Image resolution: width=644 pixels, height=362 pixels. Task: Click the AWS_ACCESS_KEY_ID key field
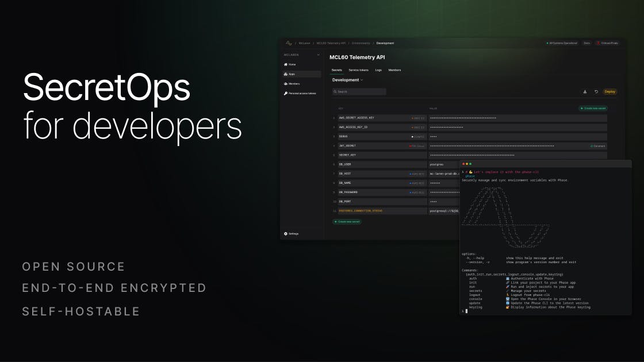(x=382, y=127)
